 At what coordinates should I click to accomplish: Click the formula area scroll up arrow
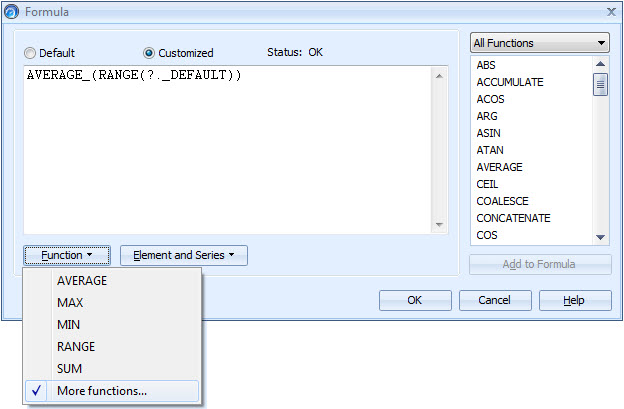tap(439, 76)
